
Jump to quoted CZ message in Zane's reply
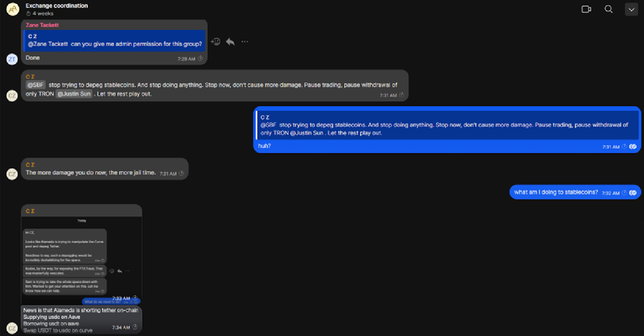point(115,41)
